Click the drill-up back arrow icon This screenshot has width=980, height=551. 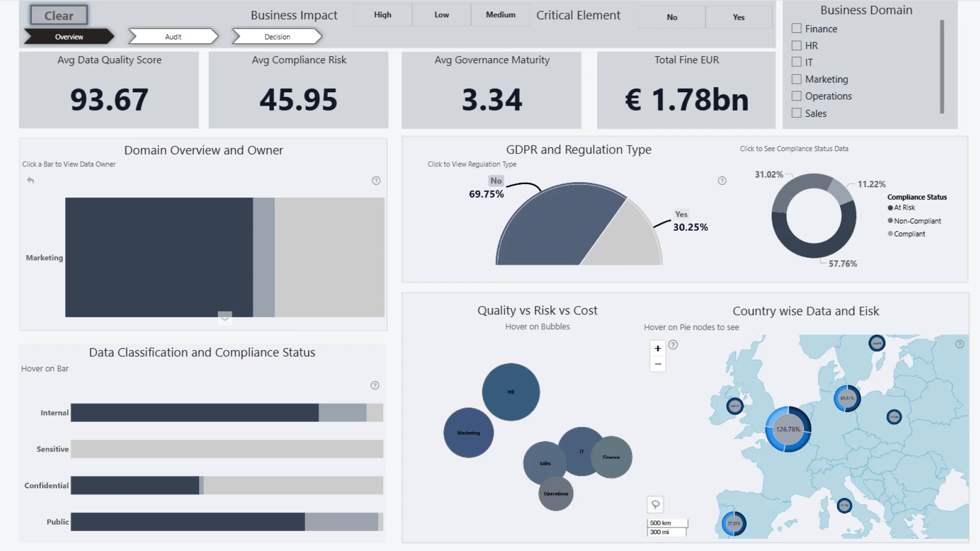(31, 180)
